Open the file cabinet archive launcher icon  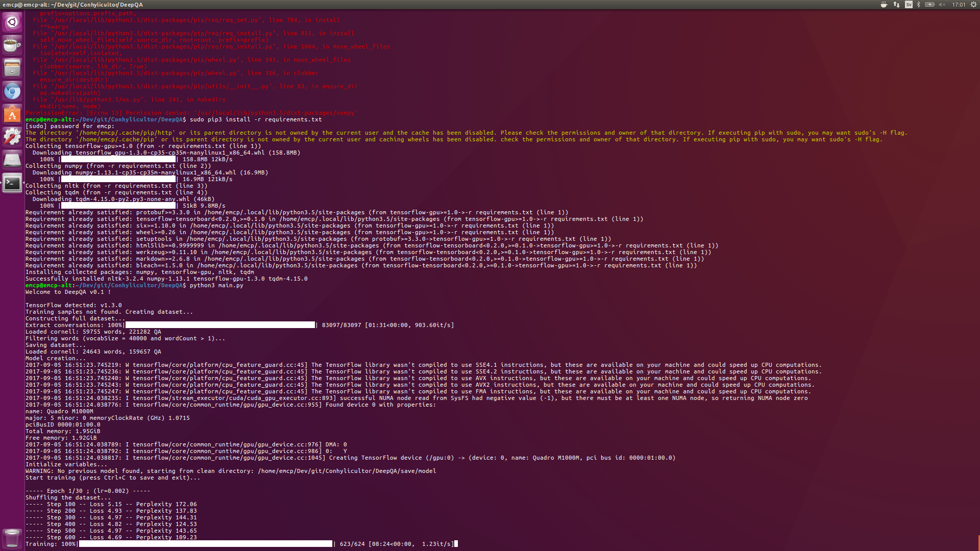(x=12, y=68)
